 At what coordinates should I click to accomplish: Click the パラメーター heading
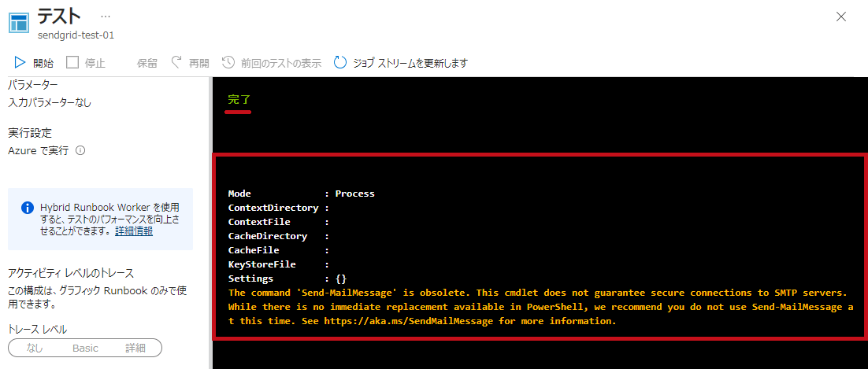(33, 85)
